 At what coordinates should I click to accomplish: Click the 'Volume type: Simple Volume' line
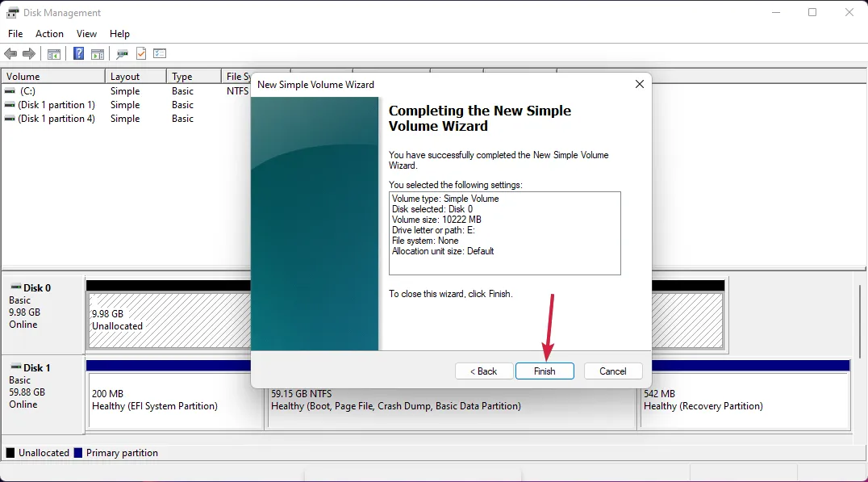tap(445, 199)
